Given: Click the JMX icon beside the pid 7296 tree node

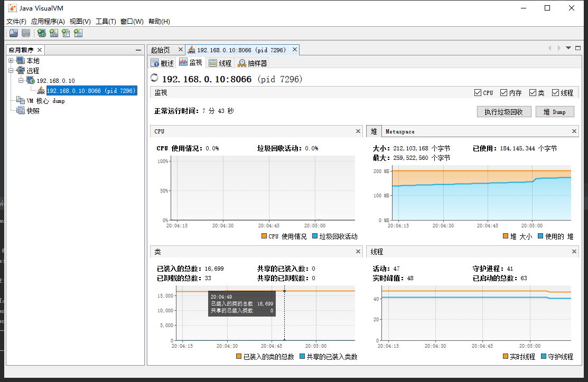Looking at the screenshot, I should coord(41,90).
